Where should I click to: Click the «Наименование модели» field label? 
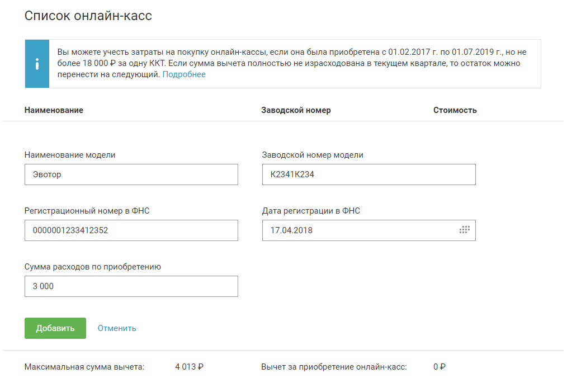pos(70,155)
